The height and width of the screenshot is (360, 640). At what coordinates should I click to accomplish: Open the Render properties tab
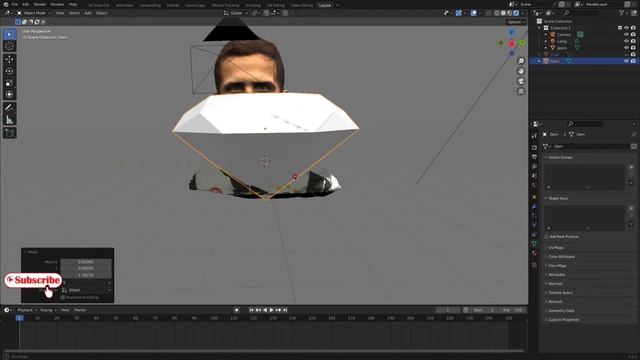click(534, 147)
